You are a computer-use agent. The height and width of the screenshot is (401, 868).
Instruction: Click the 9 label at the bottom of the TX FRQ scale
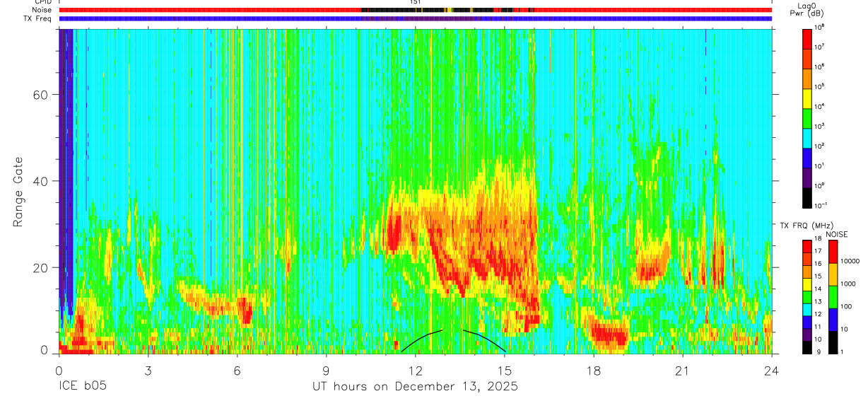coord(819,351)
